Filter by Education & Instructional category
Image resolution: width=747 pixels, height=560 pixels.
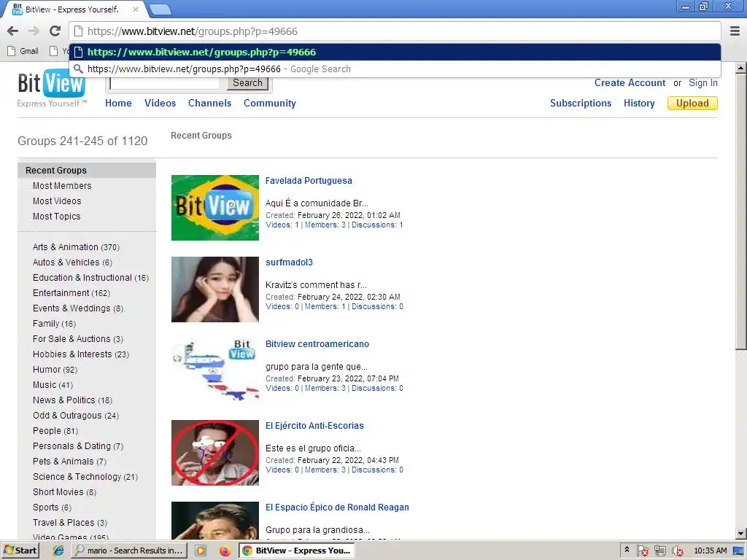pyautogui.click(x=90, y=278)
